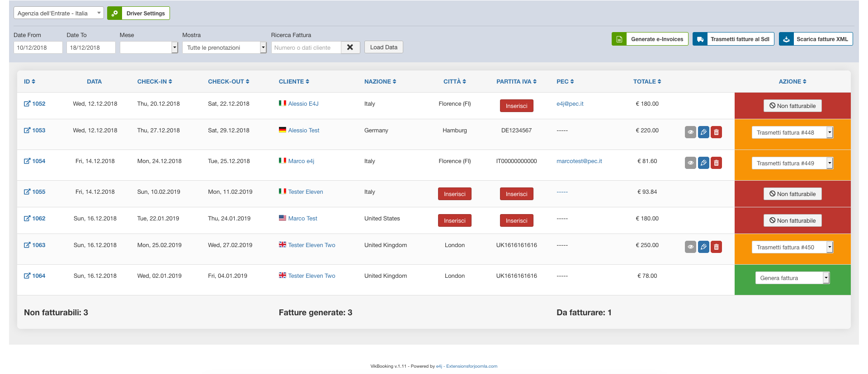View invoice for booking 1063 eye icon
The width and height of the screenshot is (868, 374).
[x=690, y=247]
